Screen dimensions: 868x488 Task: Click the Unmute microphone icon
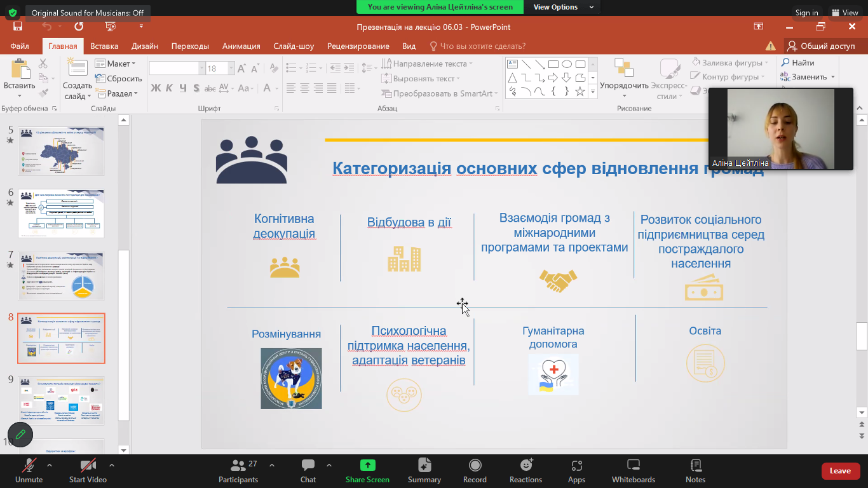pyautogui.click(x=29, y=466)
